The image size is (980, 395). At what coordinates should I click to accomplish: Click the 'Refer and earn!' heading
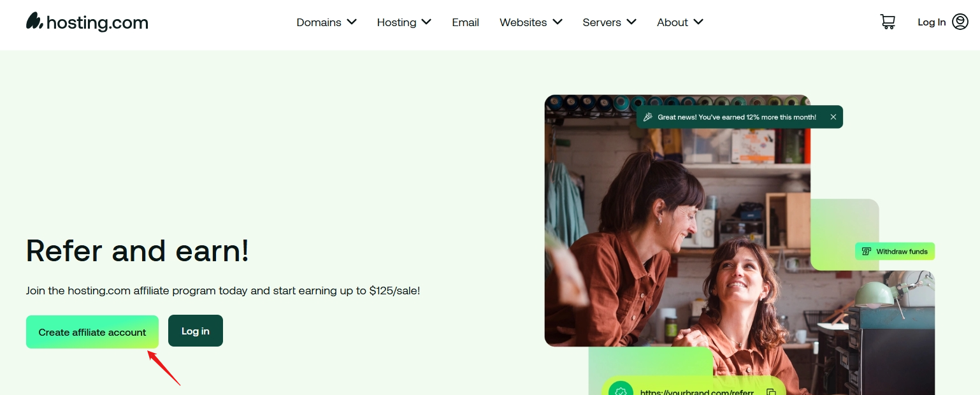[x=138, y=251]
